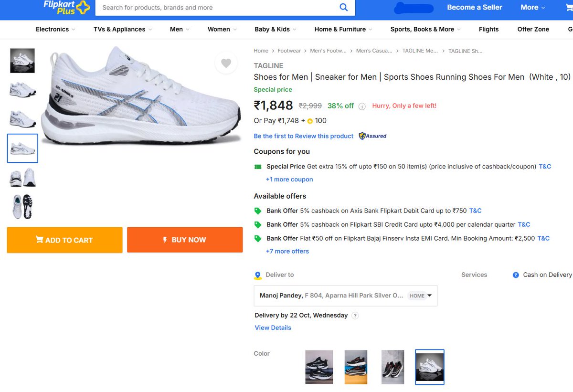Click the delivery date help question icon
573x392 pixels.
(355, 316)
